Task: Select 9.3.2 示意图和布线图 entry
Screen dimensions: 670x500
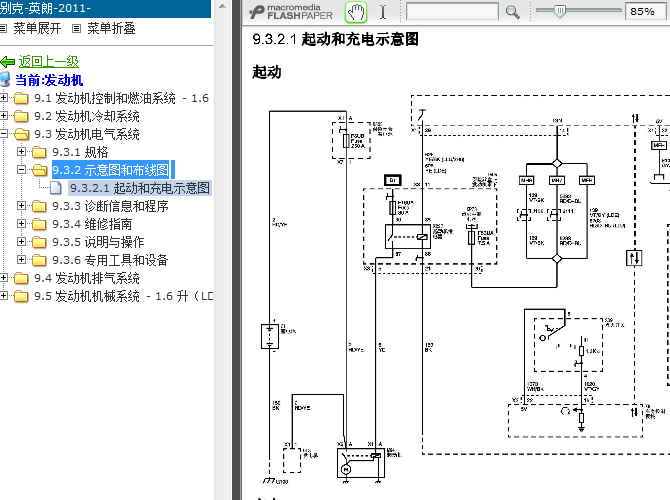Action: pyautogui.click(x=110, y=170)
